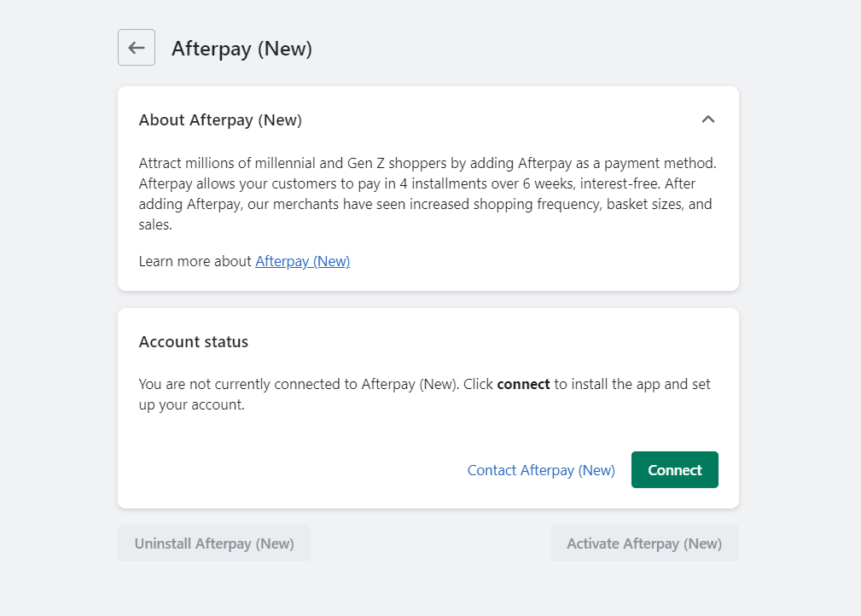
Task: Click the About Afterpay (New) heading
Action: point(219,119)
